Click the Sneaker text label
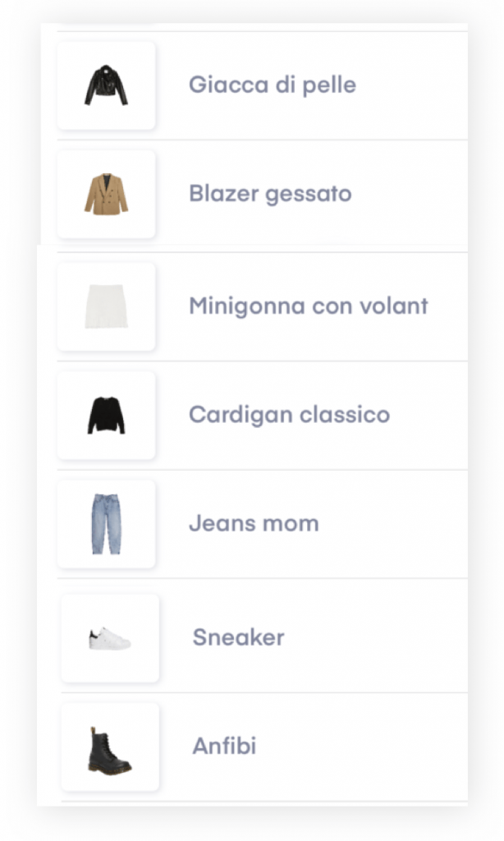The width and height of the screenshot is (504, 841). [x=238, y=637]
